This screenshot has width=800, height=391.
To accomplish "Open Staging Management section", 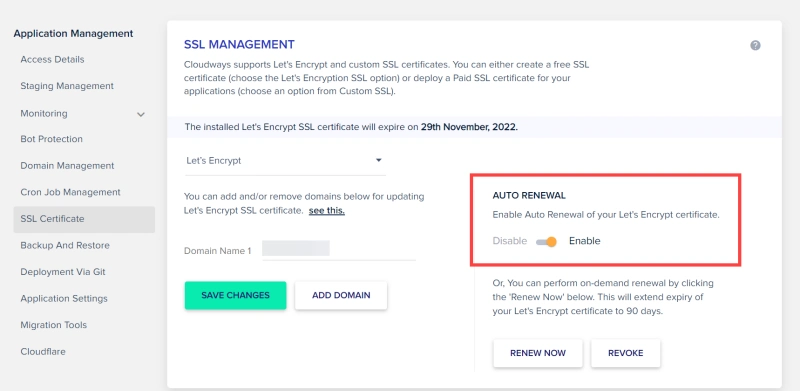I will tap(67, 86).
